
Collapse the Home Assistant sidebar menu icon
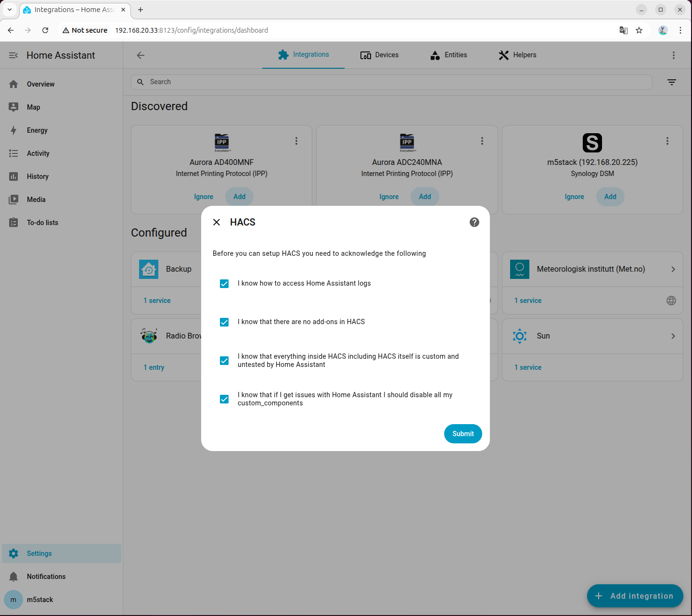[x=13, y=55]
